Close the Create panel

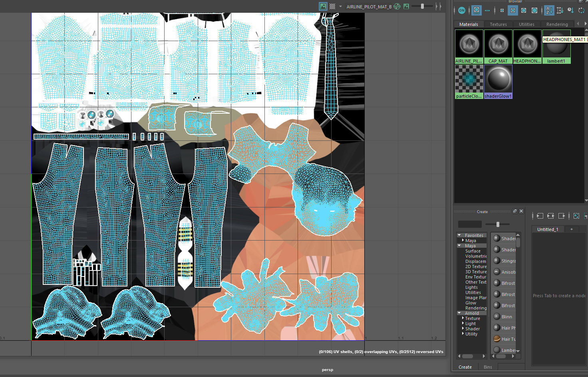[521, 211]
